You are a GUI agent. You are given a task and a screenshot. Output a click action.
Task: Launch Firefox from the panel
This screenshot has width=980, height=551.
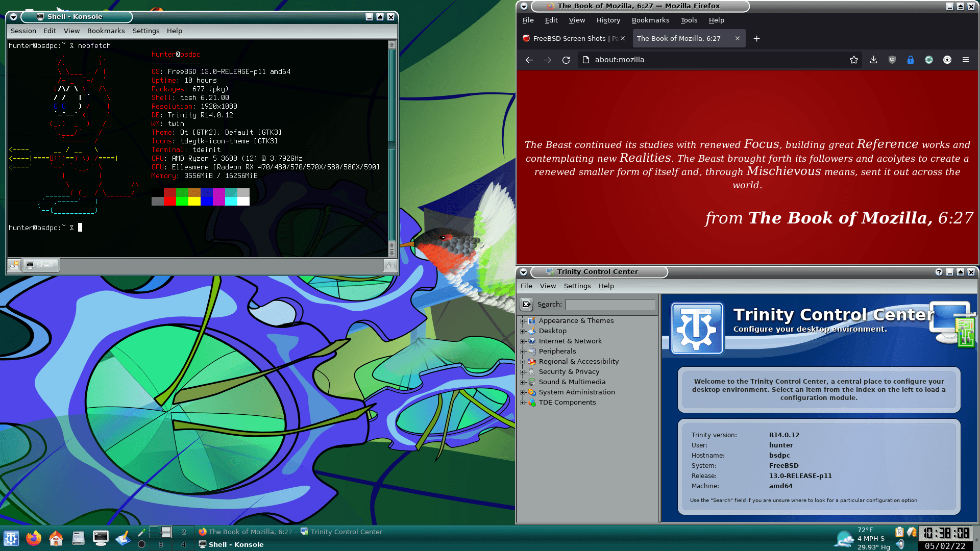point(34,538)
